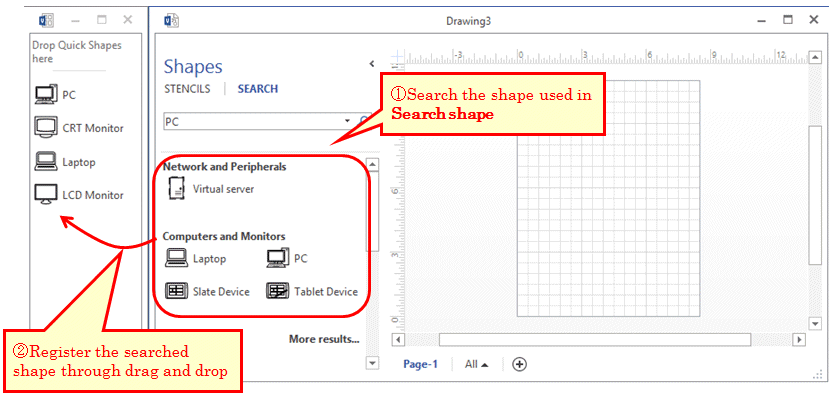Pick the Virtual server shape icon

pos(176,189)
